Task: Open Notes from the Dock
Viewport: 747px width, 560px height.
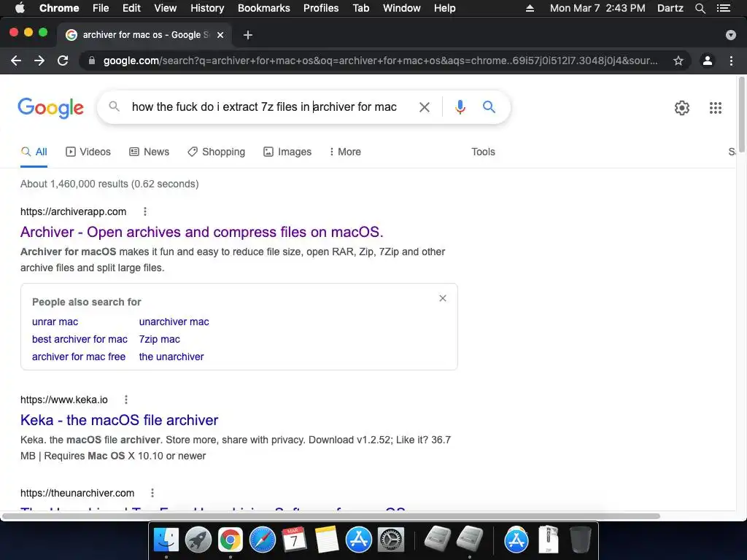Action: coord(327,540)
